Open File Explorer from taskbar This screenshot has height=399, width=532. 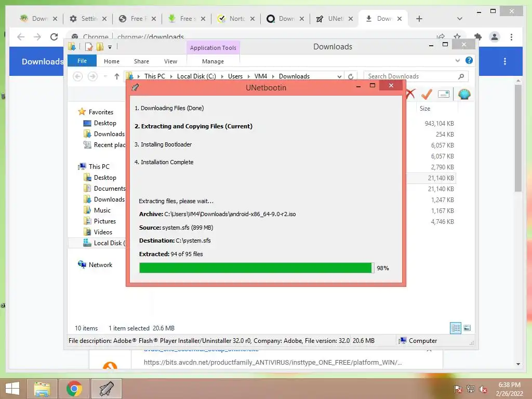pyautogui.click(x=42, y=389)
